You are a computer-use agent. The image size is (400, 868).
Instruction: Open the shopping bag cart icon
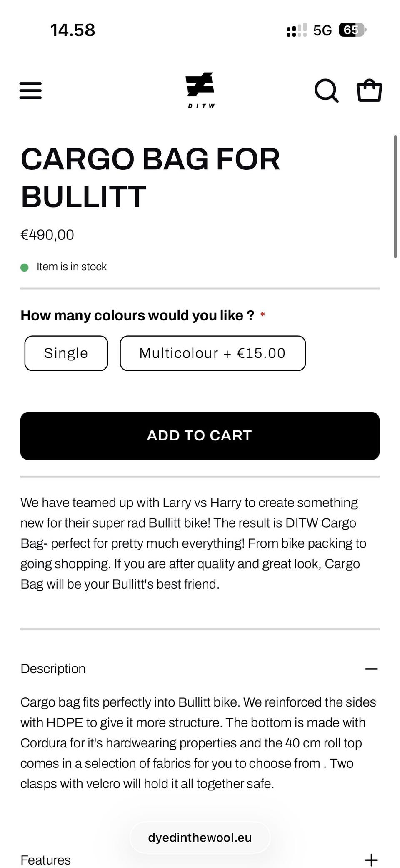[x=369, y=91]
